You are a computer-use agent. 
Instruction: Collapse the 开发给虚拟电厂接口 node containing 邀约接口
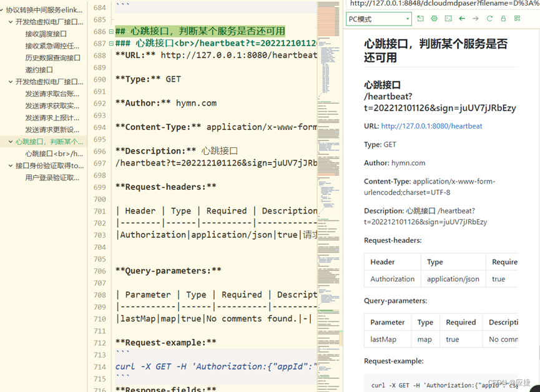pos(11,22)
